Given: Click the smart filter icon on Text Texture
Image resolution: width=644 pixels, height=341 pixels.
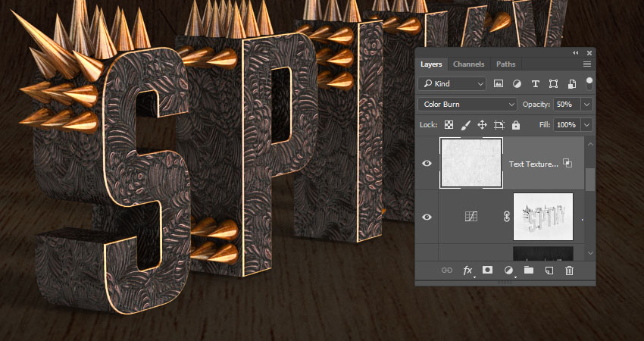Looking at the screenshot, I should 567,163.
